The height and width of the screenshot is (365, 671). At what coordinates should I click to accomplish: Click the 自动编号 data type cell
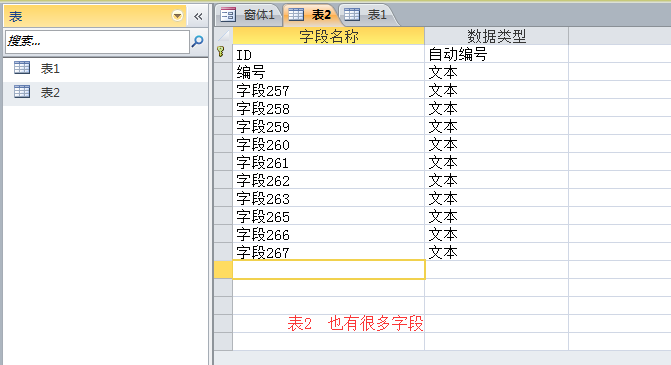[x=496, y=54]
